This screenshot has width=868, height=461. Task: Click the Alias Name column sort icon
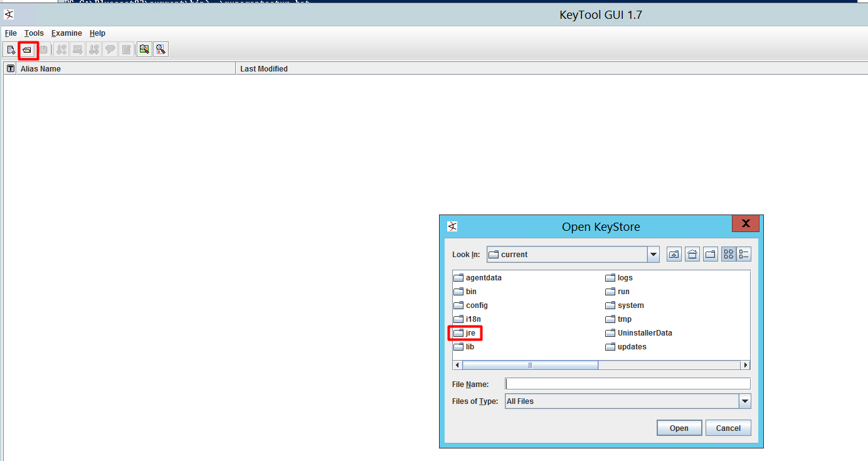point(10,68)
